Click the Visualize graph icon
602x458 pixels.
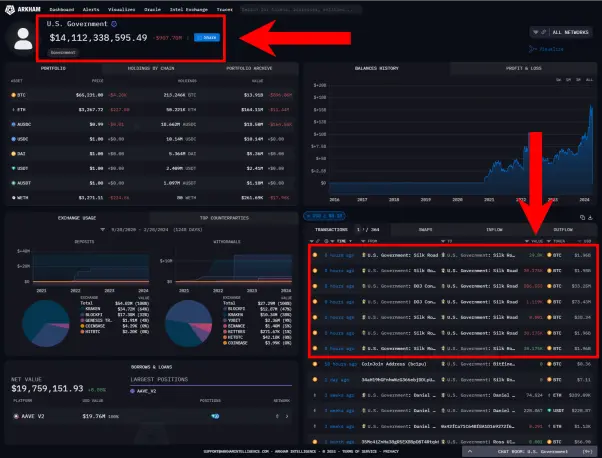(532, 49)
